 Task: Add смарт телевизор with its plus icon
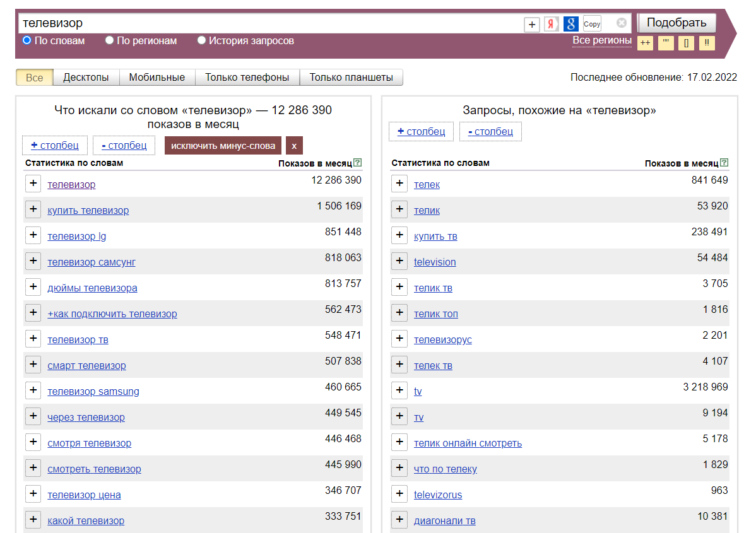(x=33, y=365)
